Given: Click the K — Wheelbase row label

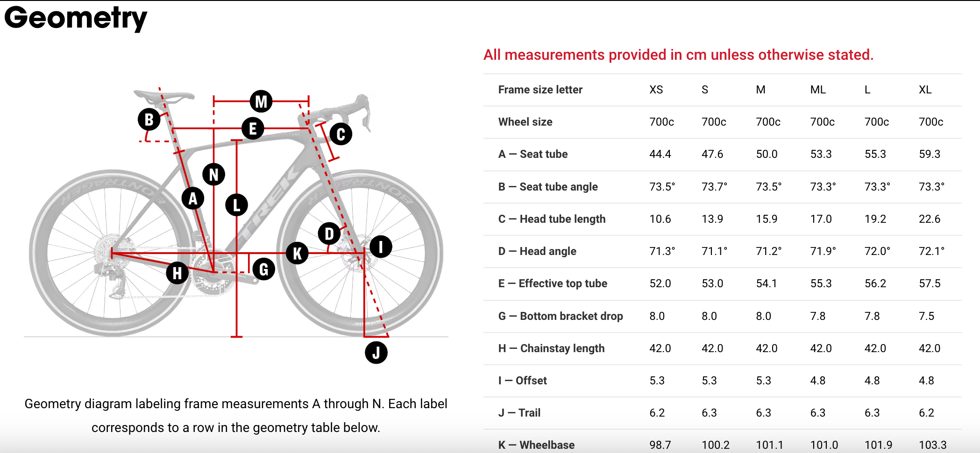Looking at the screenshot, I should point(536,445).
